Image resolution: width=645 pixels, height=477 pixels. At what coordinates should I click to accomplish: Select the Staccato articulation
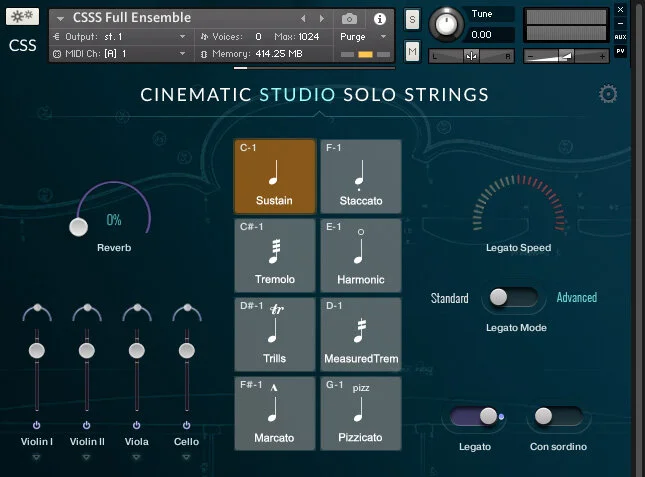(361, 176)
